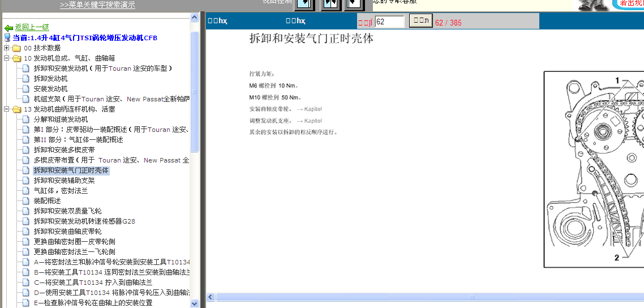The image size is (644, 308).
Task: Open 拆卸和安装多楔皮带 page
Action: [x=64, y=150]
